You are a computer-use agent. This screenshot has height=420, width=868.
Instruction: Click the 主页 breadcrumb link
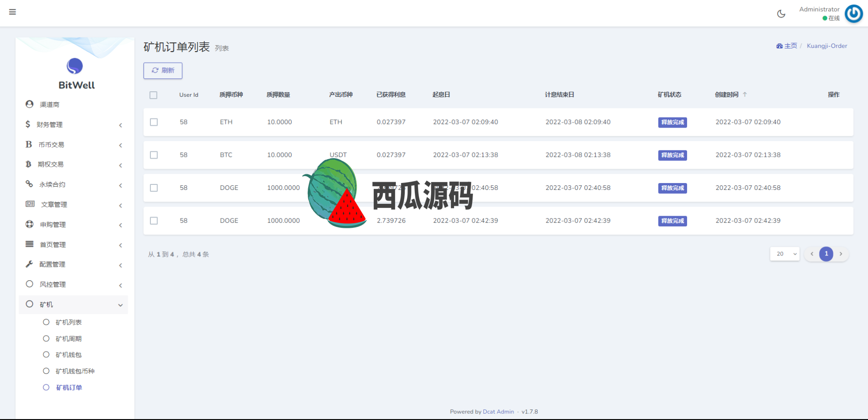click(x=790, y=46)
